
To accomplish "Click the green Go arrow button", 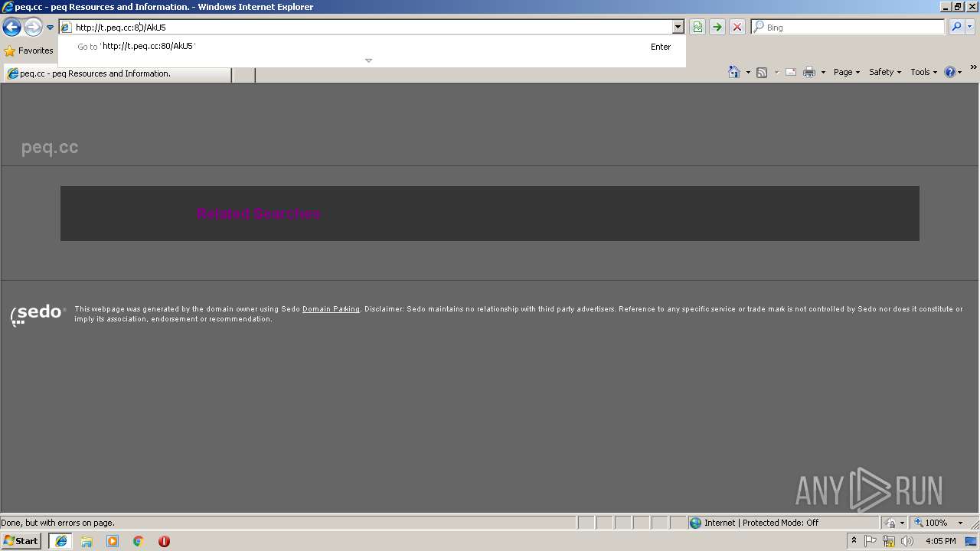I will (717, 27).
